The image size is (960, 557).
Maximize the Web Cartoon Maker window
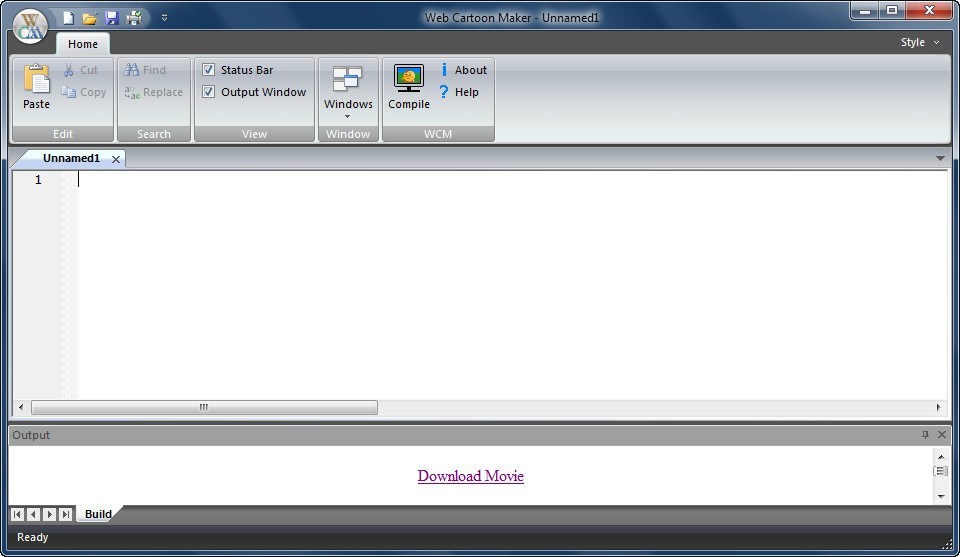tap(892, 10)
